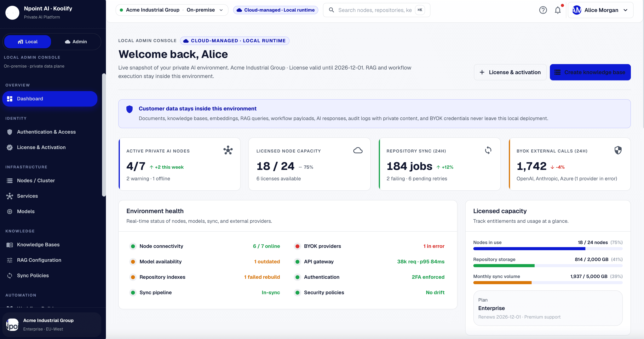
Task: Click the Create knowledge base button
Action: [590, 72]
